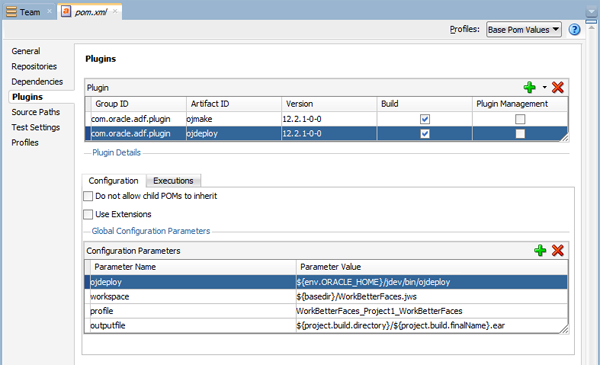
Task: Select ojmake's com.oracle.adf.plugin group cell
Action: point(139,119)
